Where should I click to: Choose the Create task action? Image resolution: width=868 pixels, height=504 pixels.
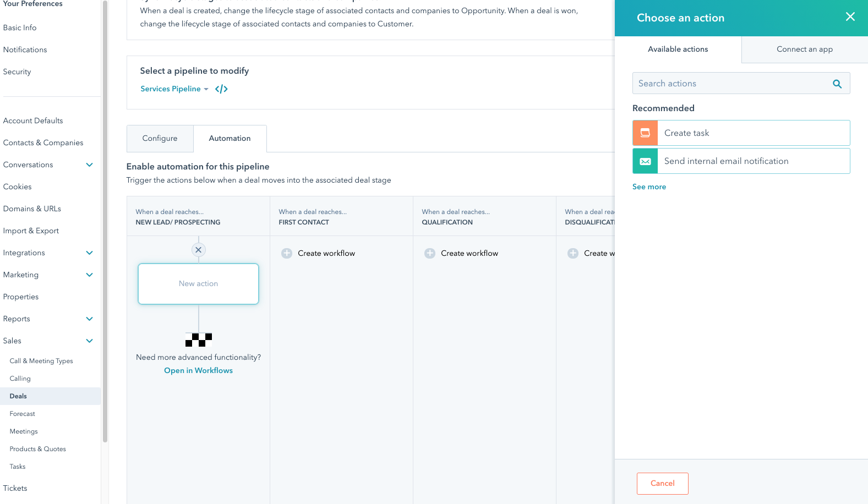741,133
